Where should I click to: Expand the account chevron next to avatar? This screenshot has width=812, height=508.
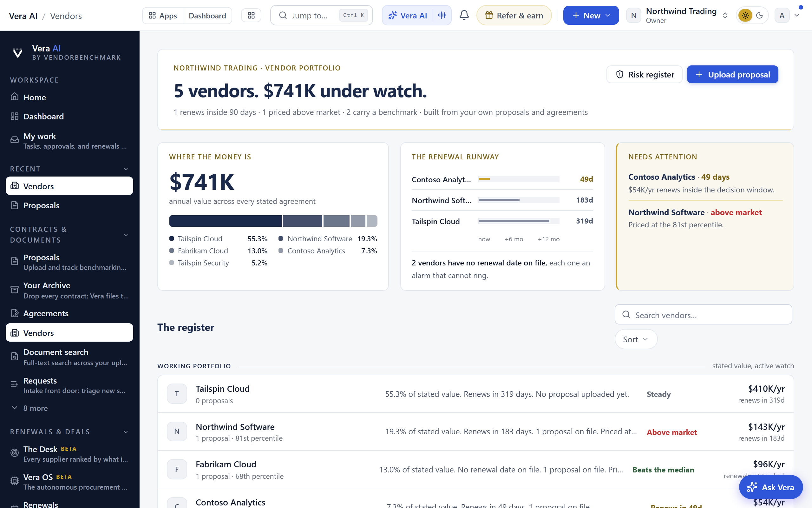click(x=797, y=16)
